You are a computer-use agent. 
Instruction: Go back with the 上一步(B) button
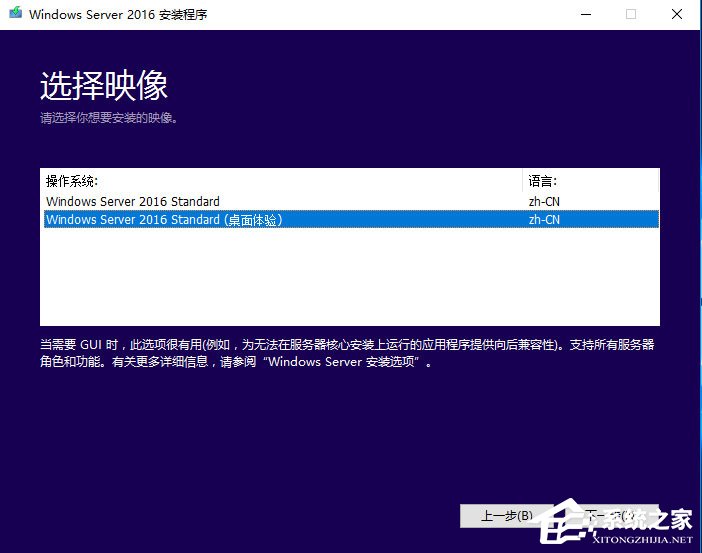click(x=507, y=516)
